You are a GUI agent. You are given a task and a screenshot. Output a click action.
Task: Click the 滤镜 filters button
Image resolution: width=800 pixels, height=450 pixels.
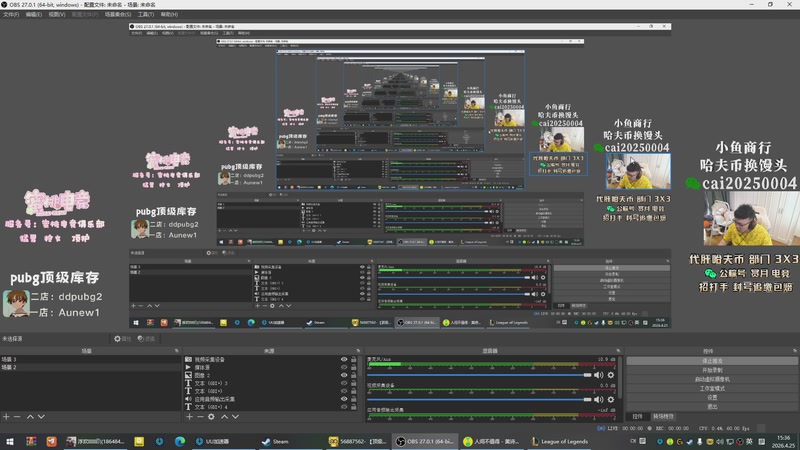click(x=146, y=339)
